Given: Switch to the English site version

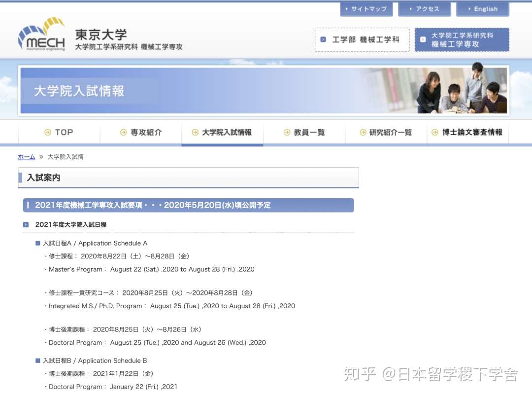Looking at the screenshot, I should point(483,9).
